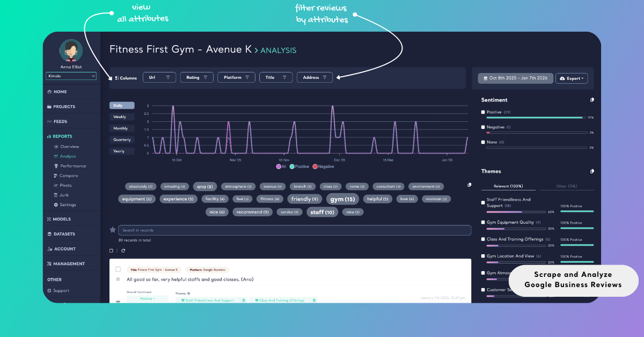The image size is (644, 337).
Task: Click the 'Search in records' input field
Action: (x=295, y=230)
